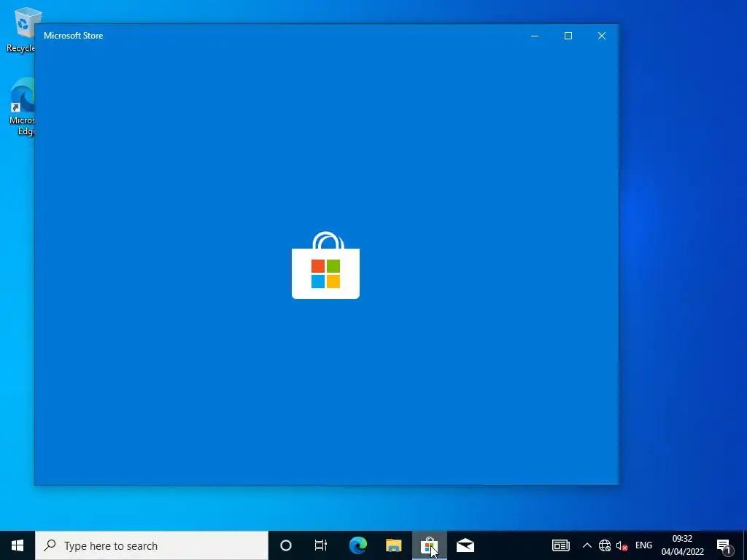Viewport: 747px width, 560px height.
Task: Click the muted volume tray icon
Action: pyautogui.click(x=622, y=545)
